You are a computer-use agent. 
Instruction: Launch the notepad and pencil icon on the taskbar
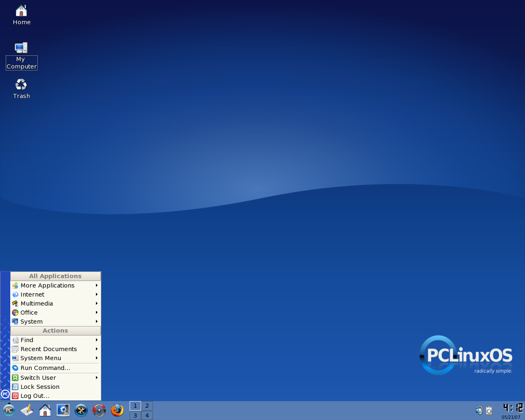coord(27,410)
